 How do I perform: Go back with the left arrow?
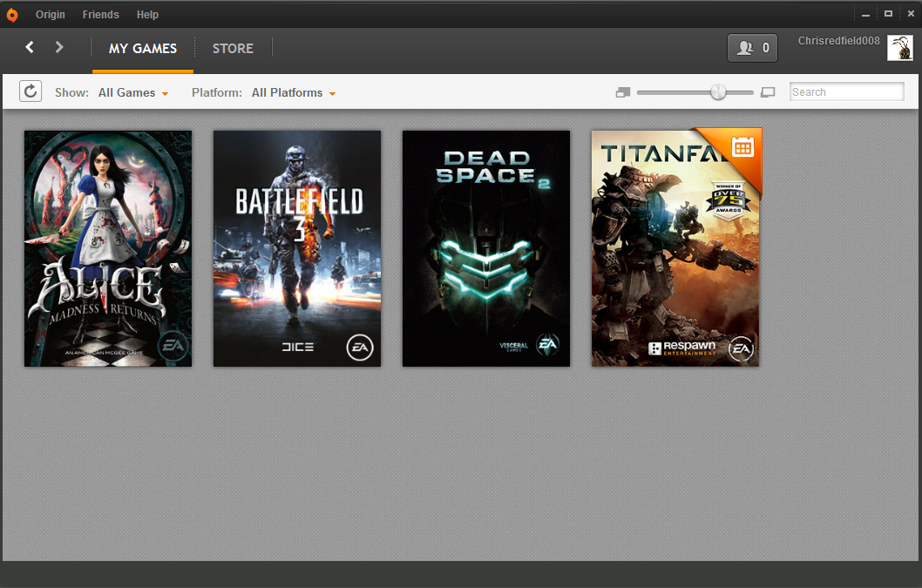coord(30,47)
